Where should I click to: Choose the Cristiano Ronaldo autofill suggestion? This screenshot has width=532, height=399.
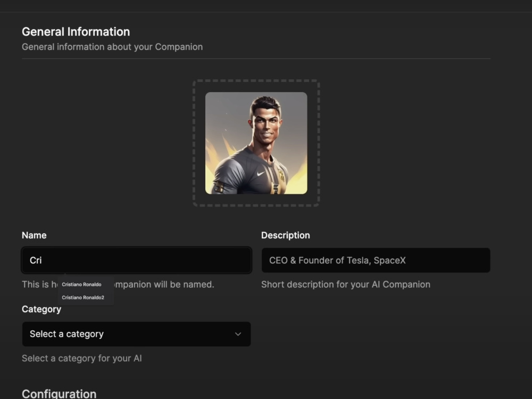81,284
